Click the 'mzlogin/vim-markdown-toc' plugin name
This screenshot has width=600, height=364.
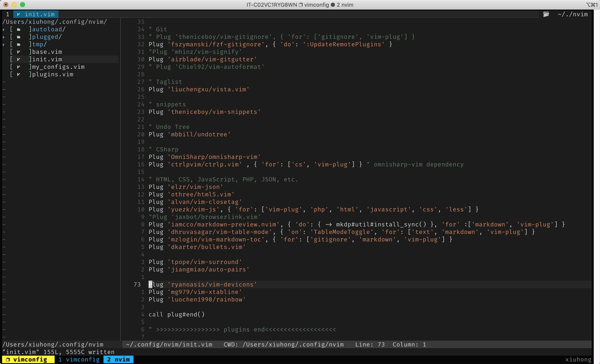tap(216, 239)
